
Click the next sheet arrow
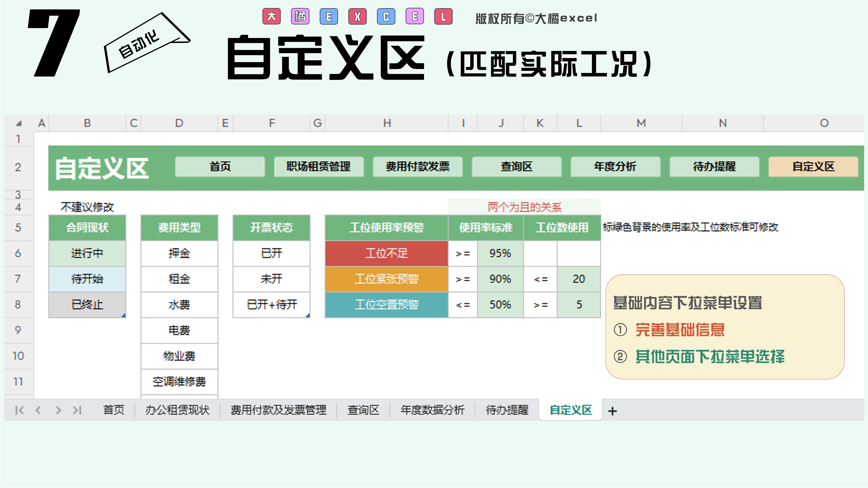(x=58, y=410)
